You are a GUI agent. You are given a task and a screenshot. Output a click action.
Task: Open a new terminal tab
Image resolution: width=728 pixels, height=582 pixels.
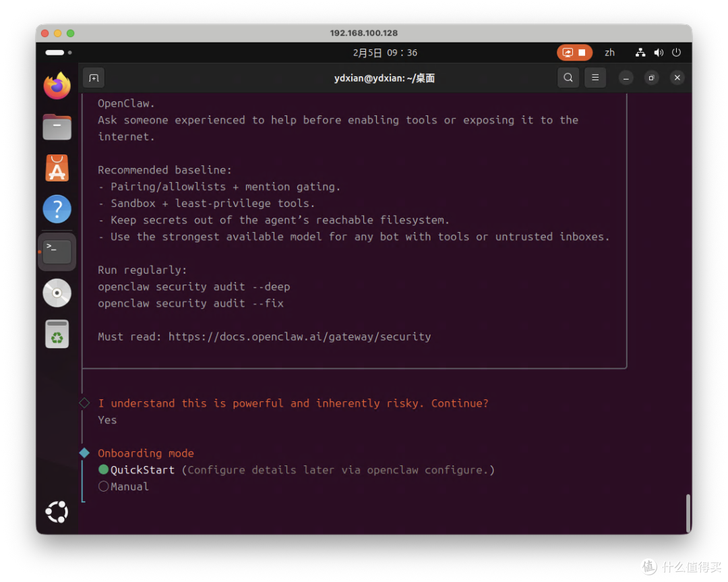pyautogui.click(x=94, y=78)
